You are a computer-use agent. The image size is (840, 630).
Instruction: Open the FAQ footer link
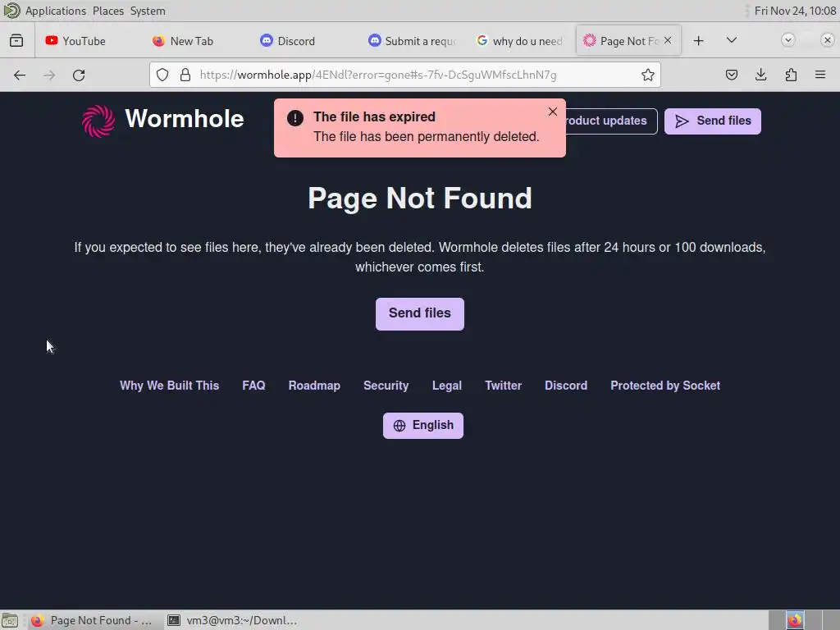[253, 386]
